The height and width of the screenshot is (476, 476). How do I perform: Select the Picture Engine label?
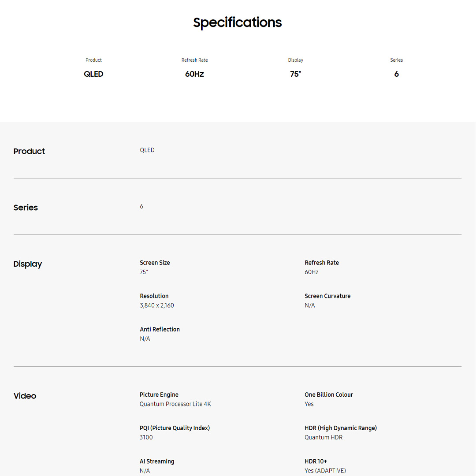(159, 395)
